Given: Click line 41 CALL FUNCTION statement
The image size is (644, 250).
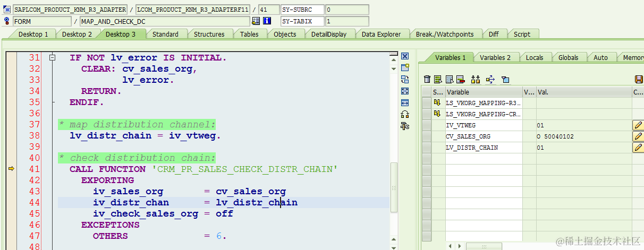Looking at the screenshot, I should (204, 169).
